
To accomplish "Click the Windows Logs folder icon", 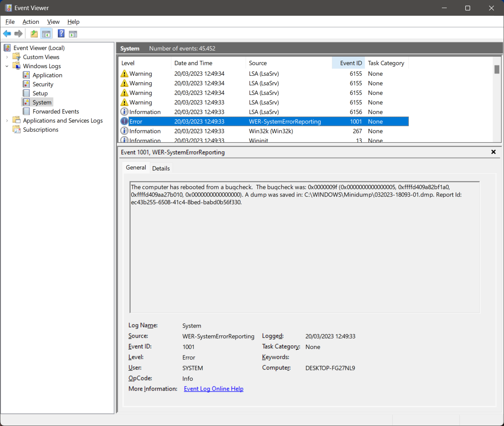I will [17, 66].
